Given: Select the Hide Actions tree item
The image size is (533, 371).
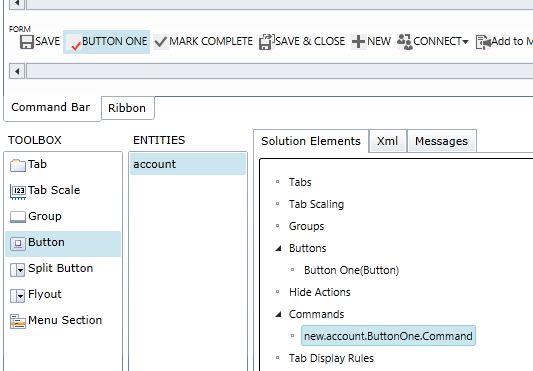Looking at the screenshot, I should (x=320, y=292).
